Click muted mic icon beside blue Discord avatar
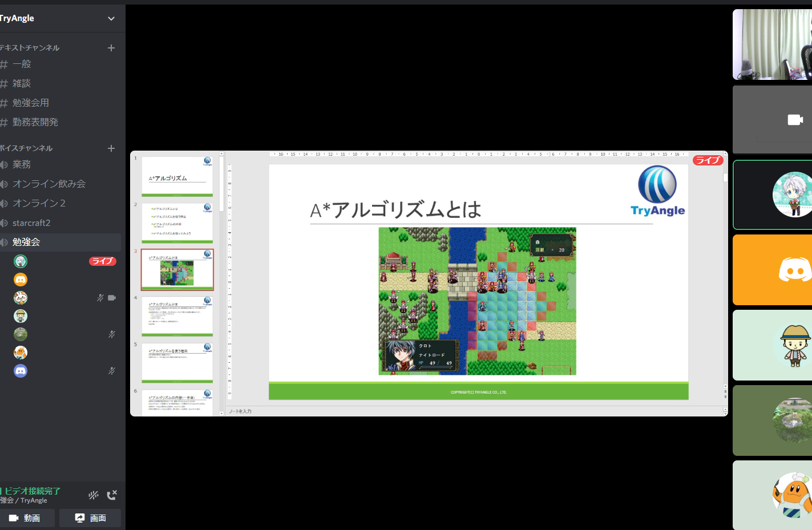 (112, 371)
